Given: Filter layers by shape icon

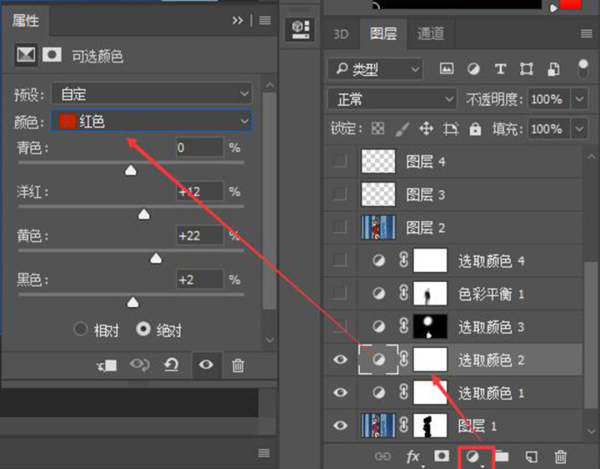Looking at the screenshot, I should pos(527,69).
